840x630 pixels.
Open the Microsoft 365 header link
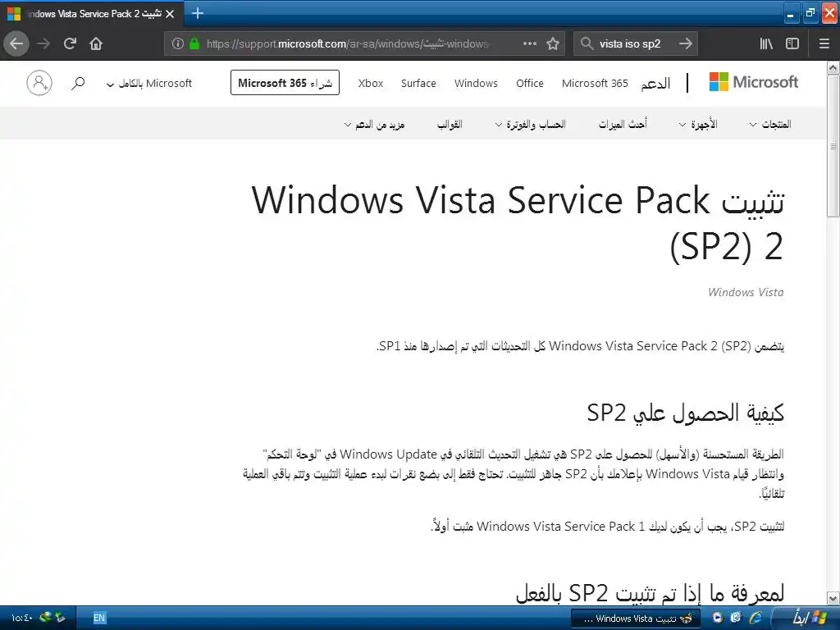pos(595,84)
